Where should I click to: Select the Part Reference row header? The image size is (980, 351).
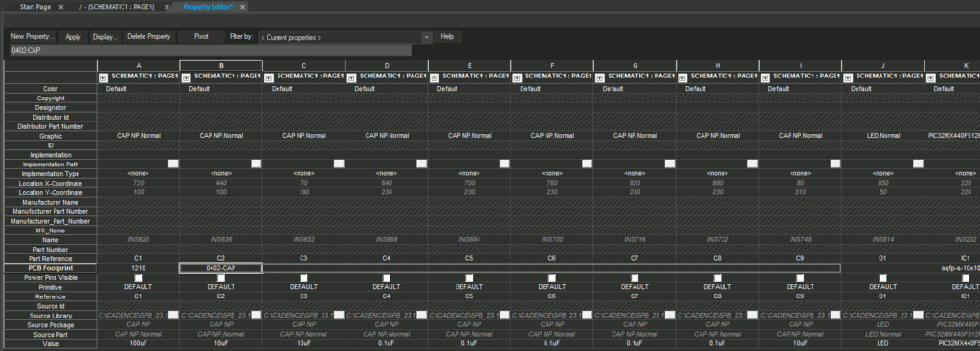[x=51, y=258]
